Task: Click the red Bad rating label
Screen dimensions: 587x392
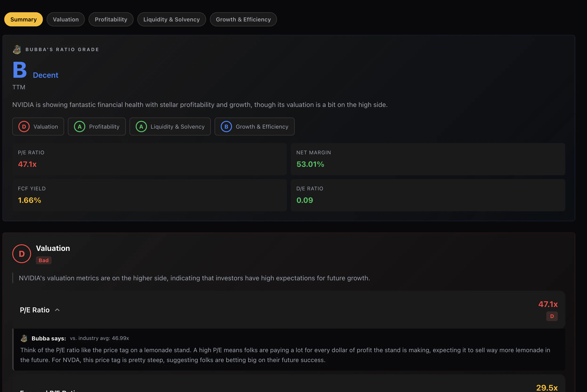Action: point(44,261)
